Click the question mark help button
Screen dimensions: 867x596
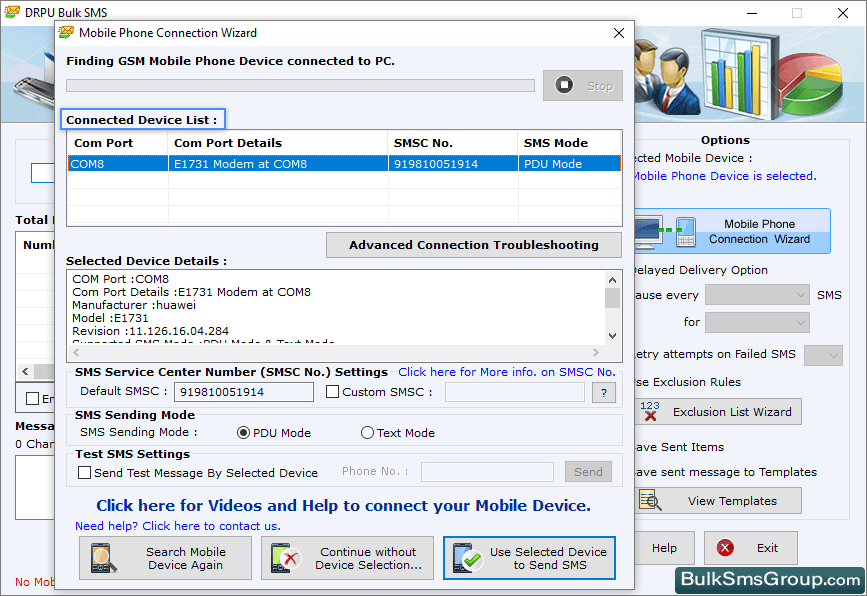click(x=604, y=393)
